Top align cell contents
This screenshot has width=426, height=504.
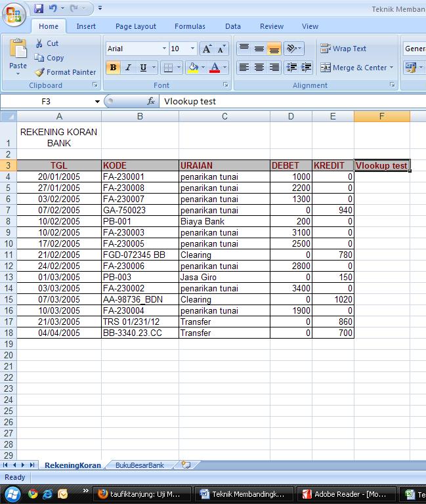(x=244, y=49)
